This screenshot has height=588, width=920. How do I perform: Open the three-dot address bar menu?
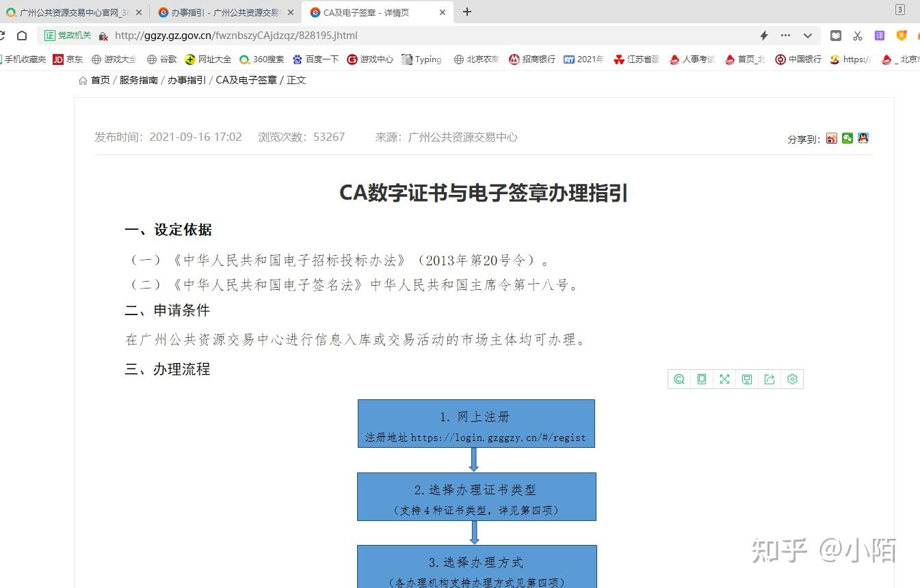click(785, 36)
